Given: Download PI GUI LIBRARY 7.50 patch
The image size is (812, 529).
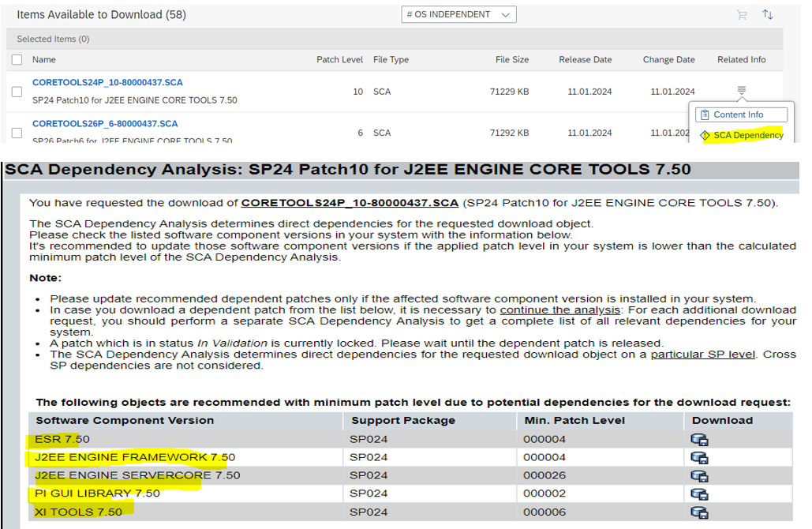Looking at the screenshot, I should (698, 494).
